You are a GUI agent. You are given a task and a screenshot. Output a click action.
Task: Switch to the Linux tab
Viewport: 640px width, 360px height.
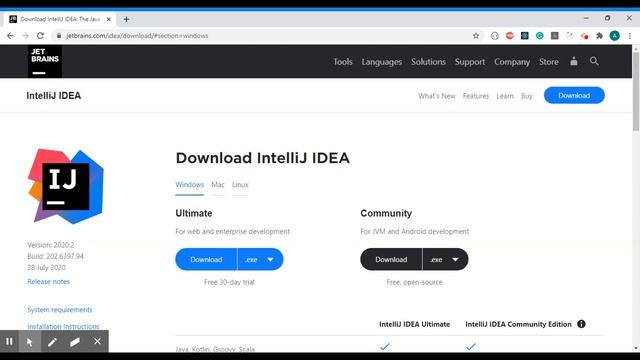[x=240, y=184]
